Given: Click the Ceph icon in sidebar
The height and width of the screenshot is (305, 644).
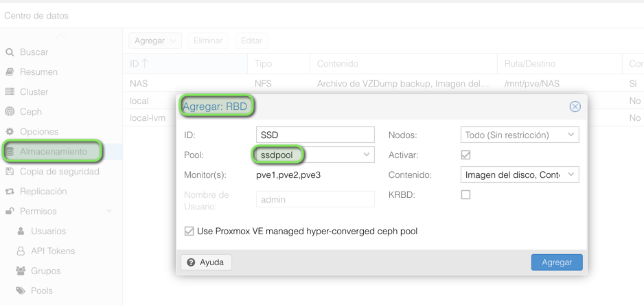Looking at the screenshot, I should coord(10,112).
